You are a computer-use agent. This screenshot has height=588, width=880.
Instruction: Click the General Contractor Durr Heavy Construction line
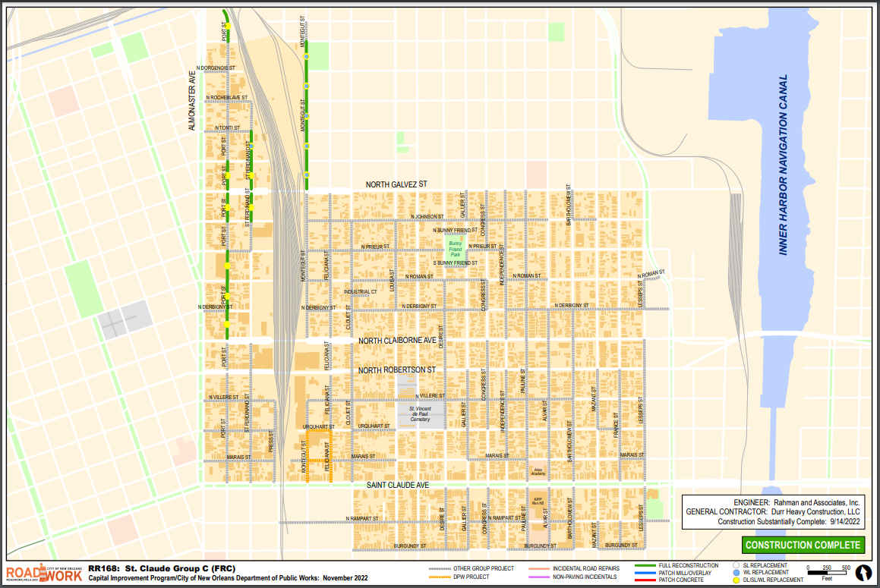[x=773, y=511]
